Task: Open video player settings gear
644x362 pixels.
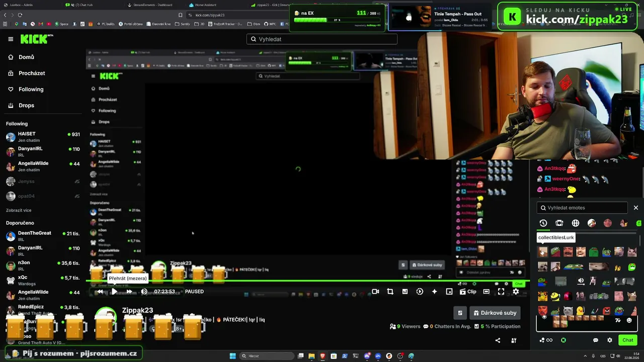Action: (x=516, y=292)
